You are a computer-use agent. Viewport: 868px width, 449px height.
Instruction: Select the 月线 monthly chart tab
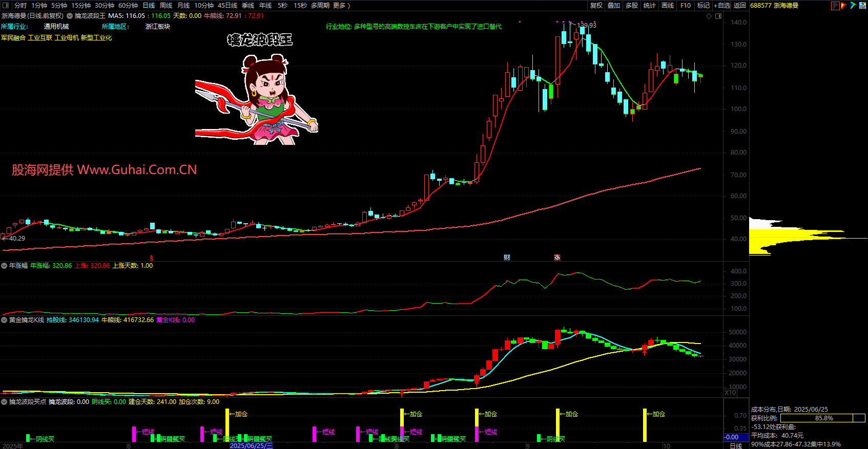click(x=183, y=6)
